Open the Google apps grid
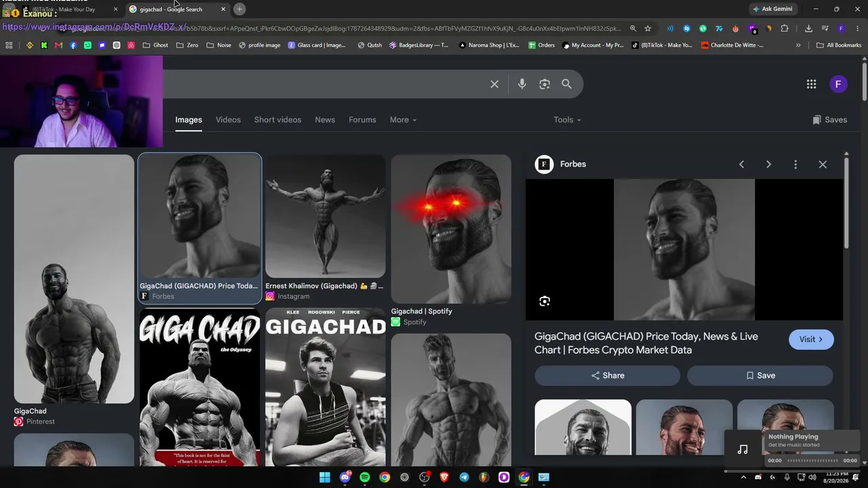 click(x=811, y=84)
